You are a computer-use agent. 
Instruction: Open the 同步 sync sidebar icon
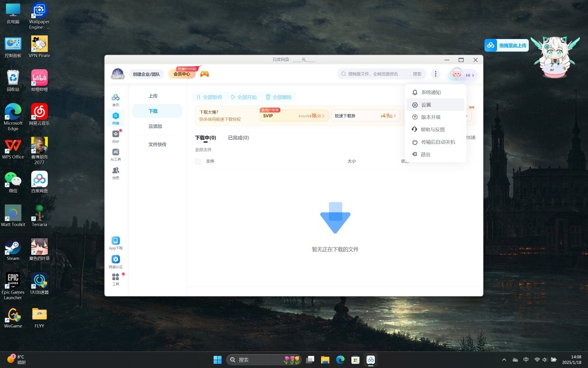(116, 136)
